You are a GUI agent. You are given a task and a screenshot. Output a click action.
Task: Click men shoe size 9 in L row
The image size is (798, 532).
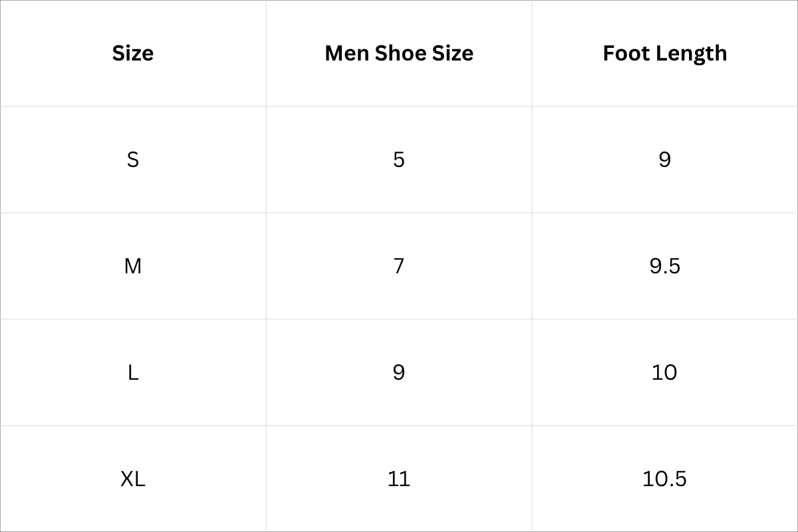point(399,372)
